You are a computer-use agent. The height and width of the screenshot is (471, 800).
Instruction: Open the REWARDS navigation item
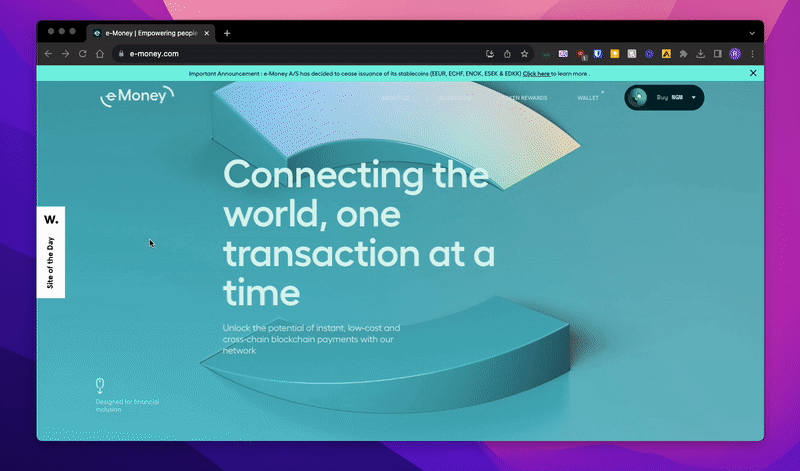click(525, 98)
